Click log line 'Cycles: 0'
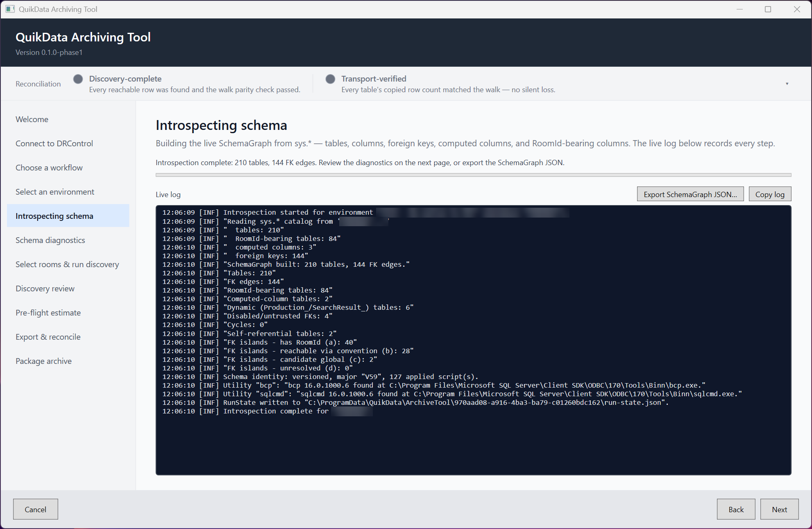812x529 pixels. [x=215, y=325]
